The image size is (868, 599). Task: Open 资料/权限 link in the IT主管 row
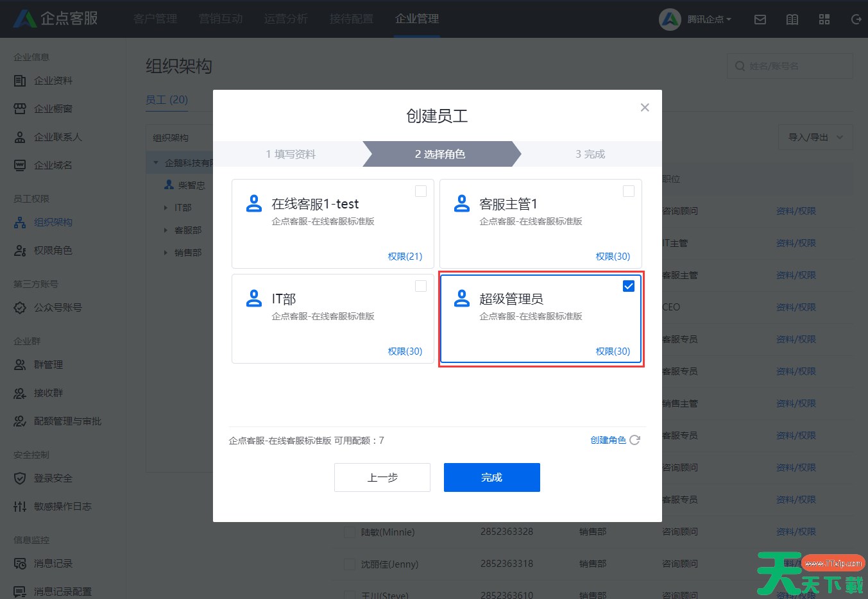[796, 243]
